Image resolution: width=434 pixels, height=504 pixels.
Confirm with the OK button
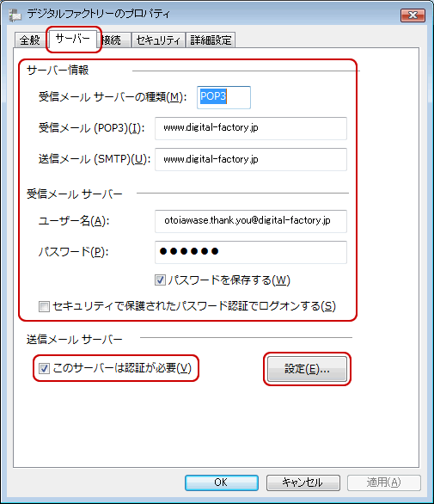click(222, 482)
